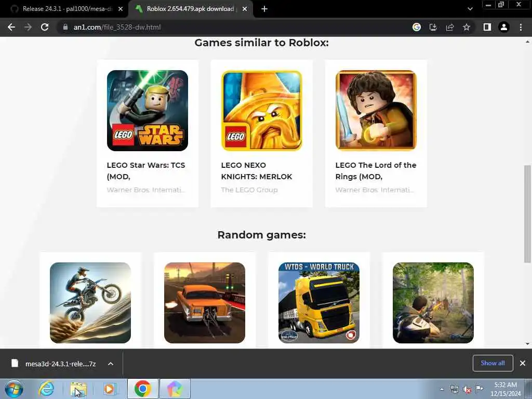Click the Chrome taskbar icon
The height and width of the screenshot is (399, 532).
(x=143, y=389)
